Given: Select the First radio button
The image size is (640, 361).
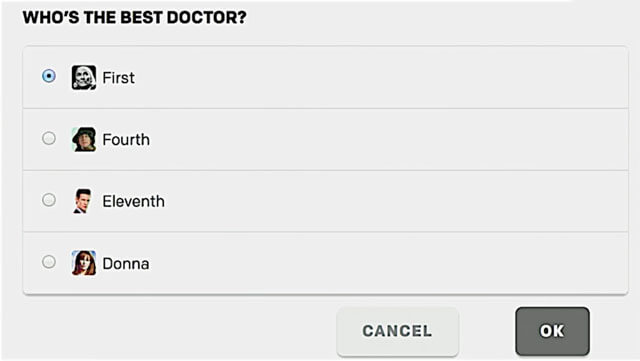Looking at the screenshot, I should click(49, 76).
